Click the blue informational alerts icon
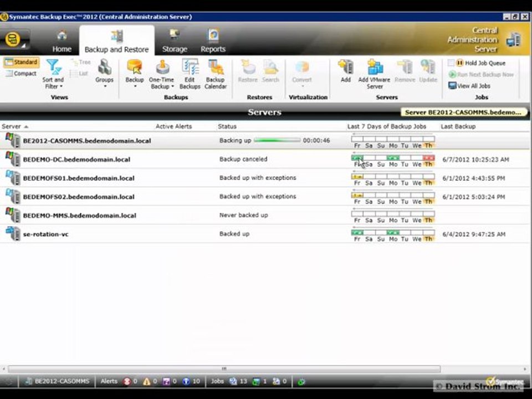Screen dimensions: 532x399 pos(186,382)
